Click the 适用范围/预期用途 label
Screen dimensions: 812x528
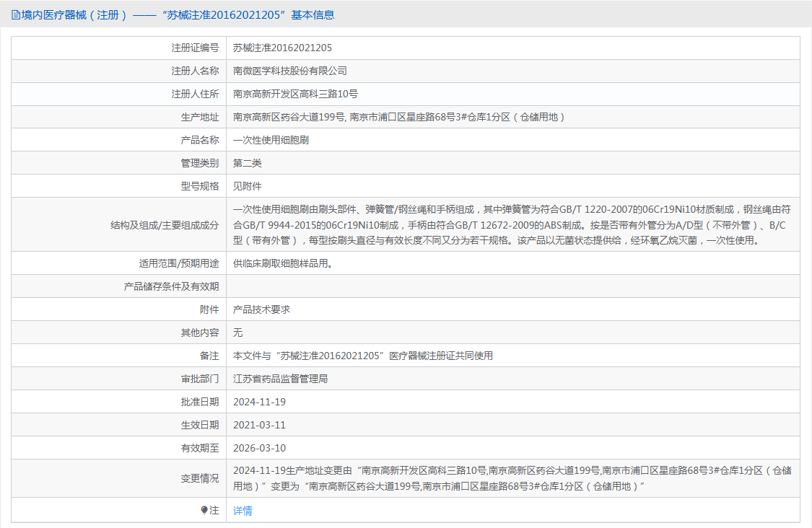coord(179,263)
